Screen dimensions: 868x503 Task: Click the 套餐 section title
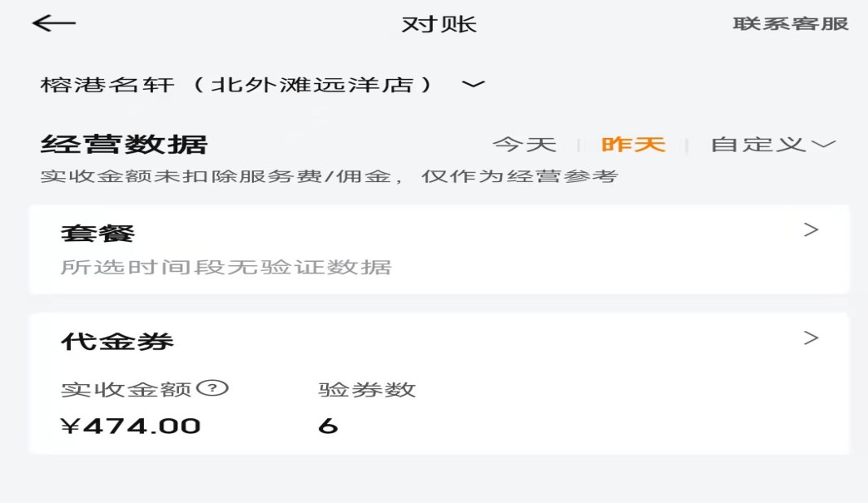[x=98, y=234]
